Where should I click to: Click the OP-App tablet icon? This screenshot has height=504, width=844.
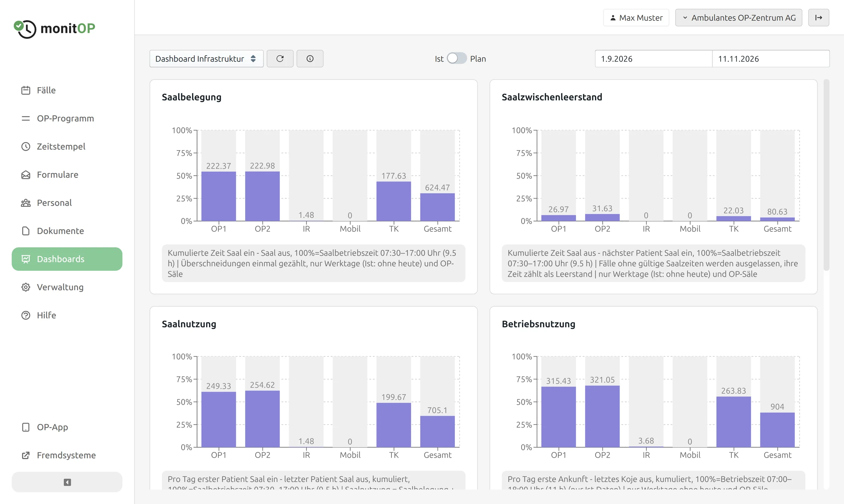tap(26, 427)
